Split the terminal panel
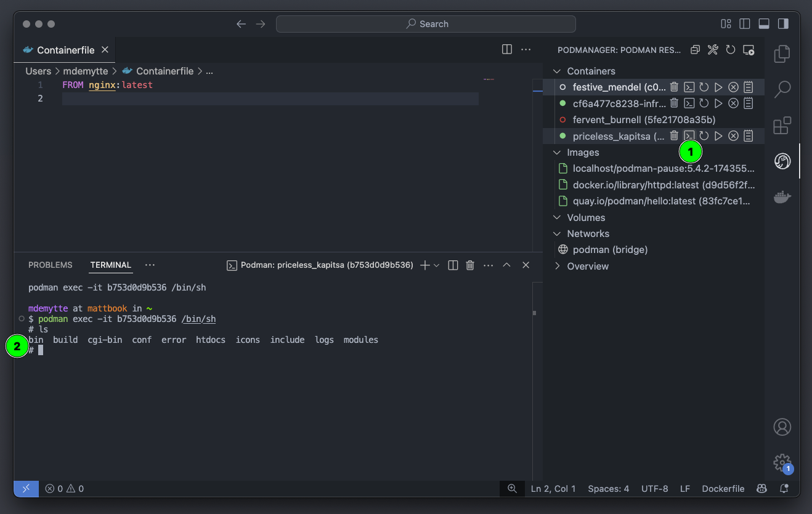The width and height of the screenshot is (812, 514). 453,265
